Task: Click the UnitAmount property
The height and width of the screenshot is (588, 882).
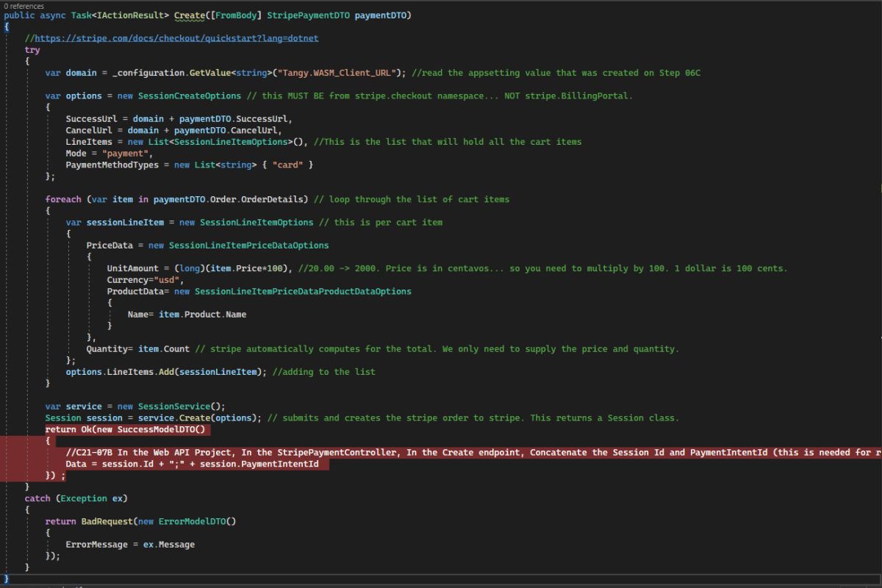Action: point(132,268)
